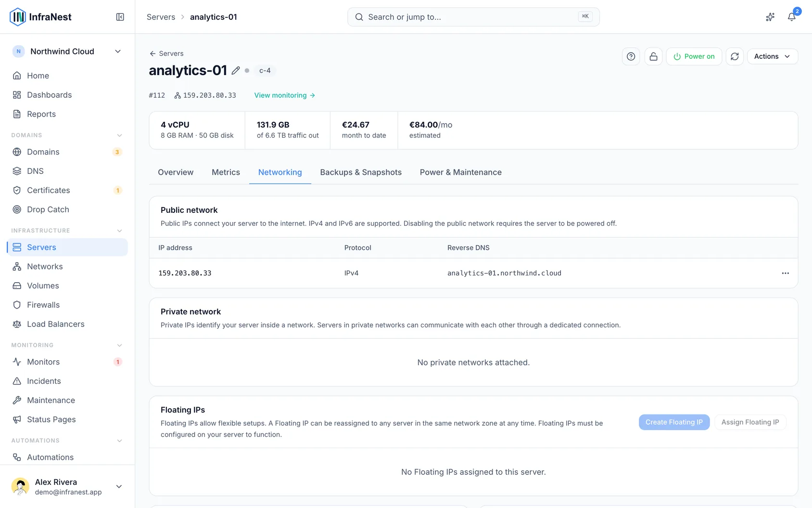Screen dimensions: 812x508
Task: Open Monitors in sidebar
Action: [67, 362]
